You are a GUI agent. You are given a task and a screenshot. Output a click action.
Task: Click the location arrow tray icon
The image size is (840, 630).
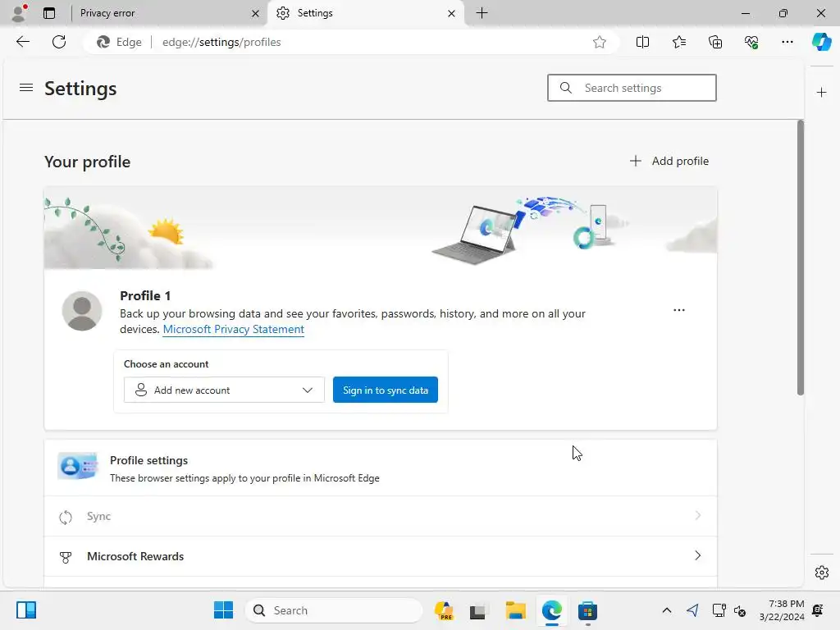pos(692,610)
